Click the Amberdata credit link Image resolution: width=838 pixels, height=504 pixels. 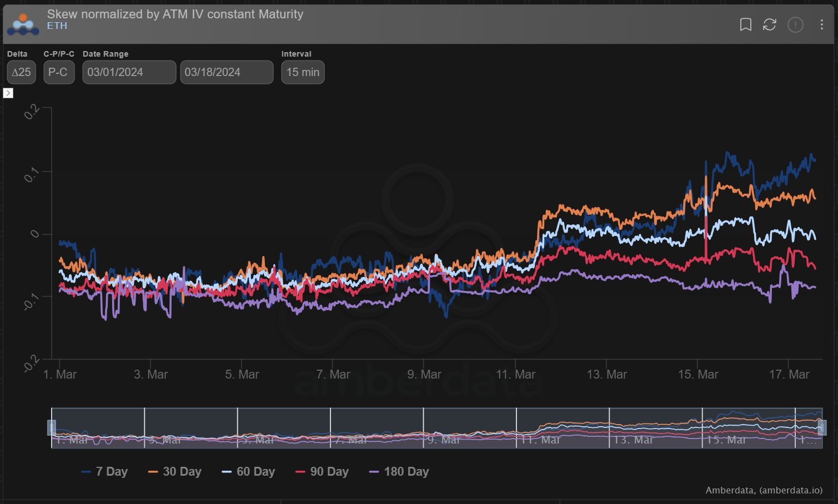click(764, 490)
